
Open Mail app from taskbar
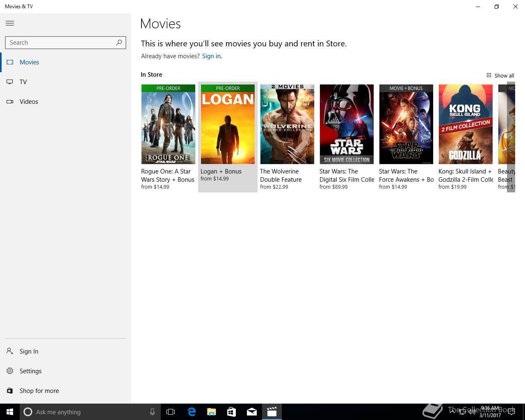(251, 412)
